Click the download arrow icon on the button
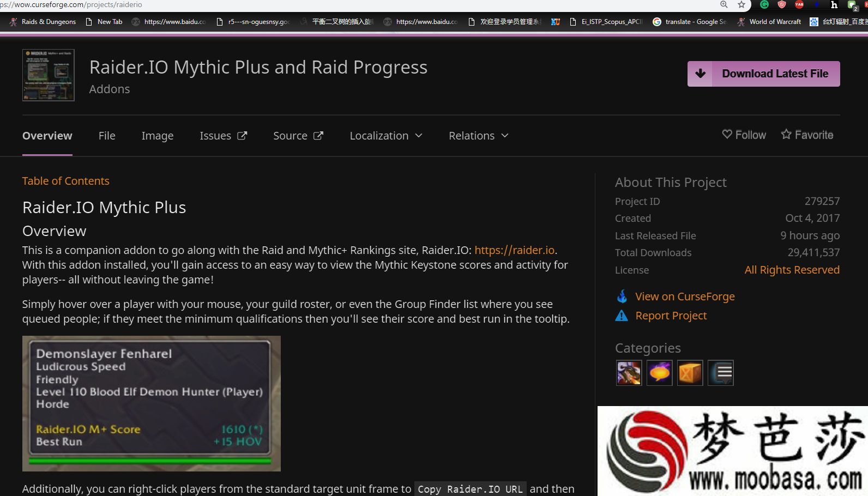The height and width of the screenshot is (496, 868). click(701, 74)
